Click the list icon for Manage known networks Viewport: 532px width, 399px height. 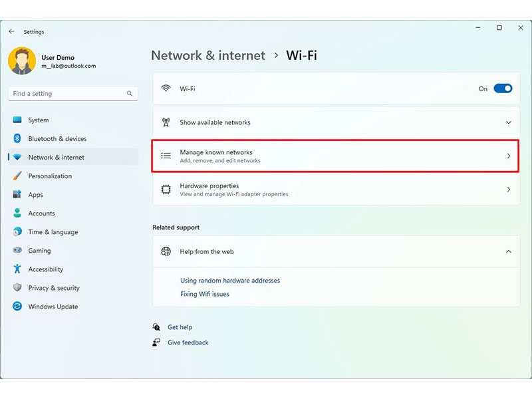[166, 156]
